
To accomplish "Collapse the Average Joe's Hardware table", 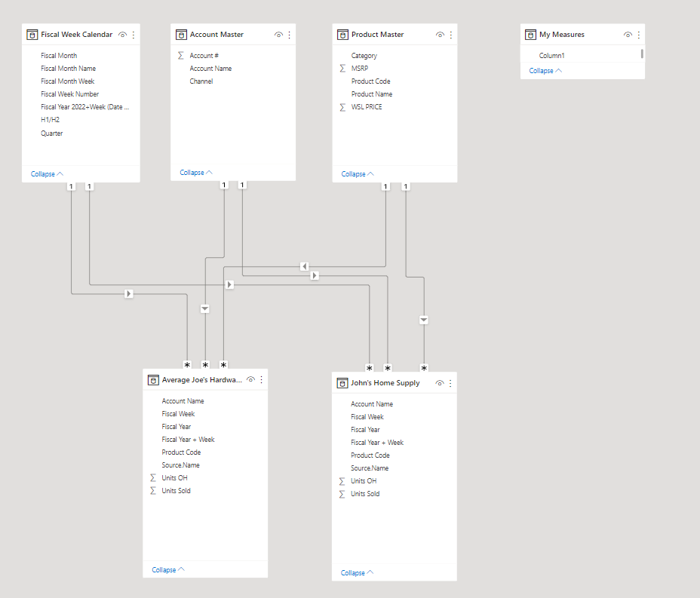I will pos(168,570).
